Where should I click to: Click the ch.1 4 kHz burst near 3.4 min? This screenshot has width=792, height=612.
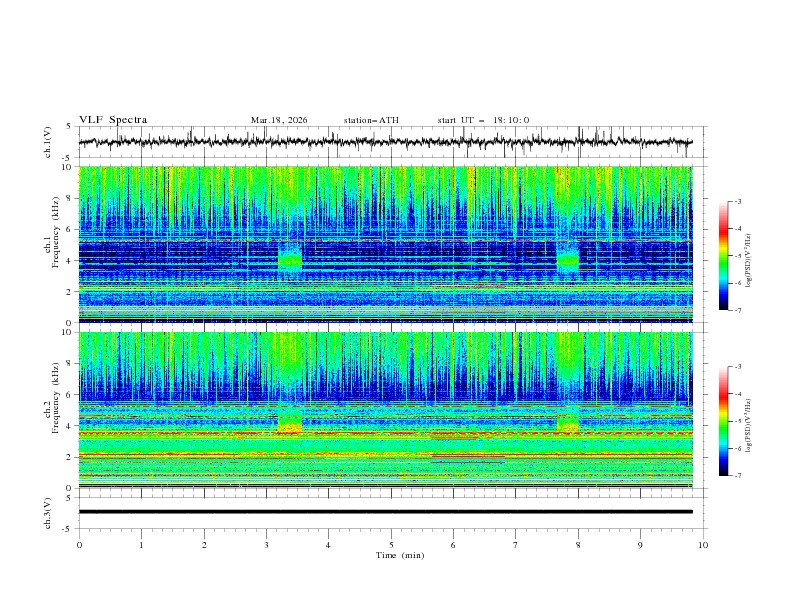[x=290, y=261]
